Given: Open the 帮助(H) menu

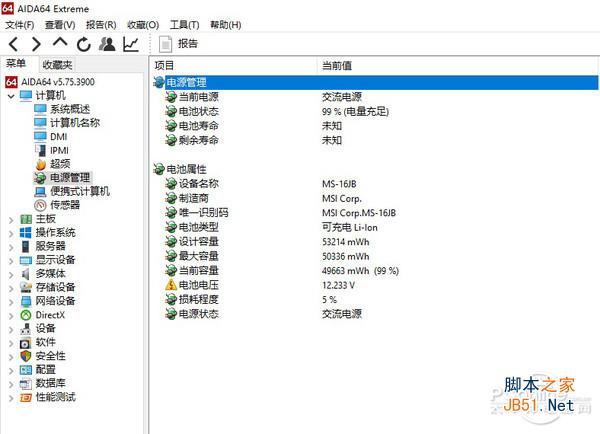Looking at the screenshot, I should [x=226, y=25].
